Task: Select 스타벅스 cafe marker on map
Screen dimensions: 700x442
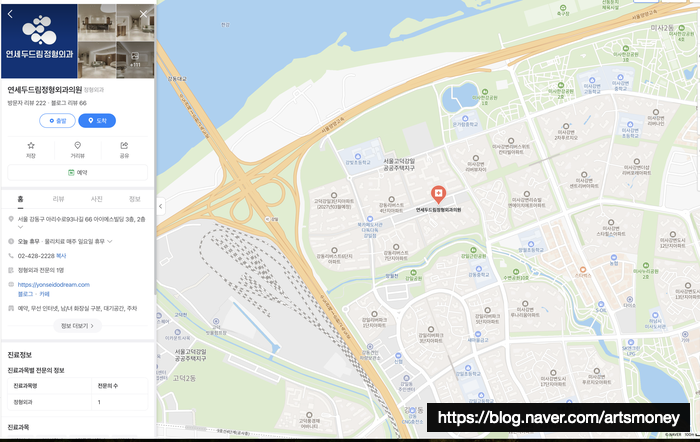Action: (583, 270)
